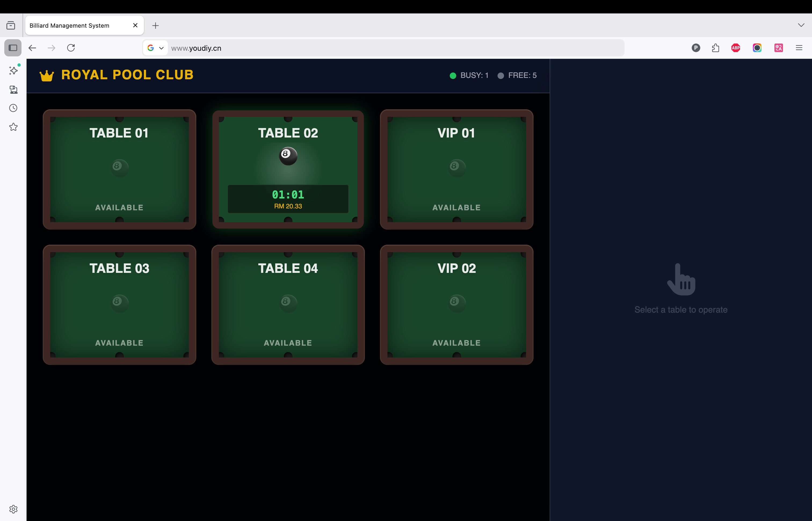The image size is (812, 521).
Task: Reload the current page
Action: [71, 48]
